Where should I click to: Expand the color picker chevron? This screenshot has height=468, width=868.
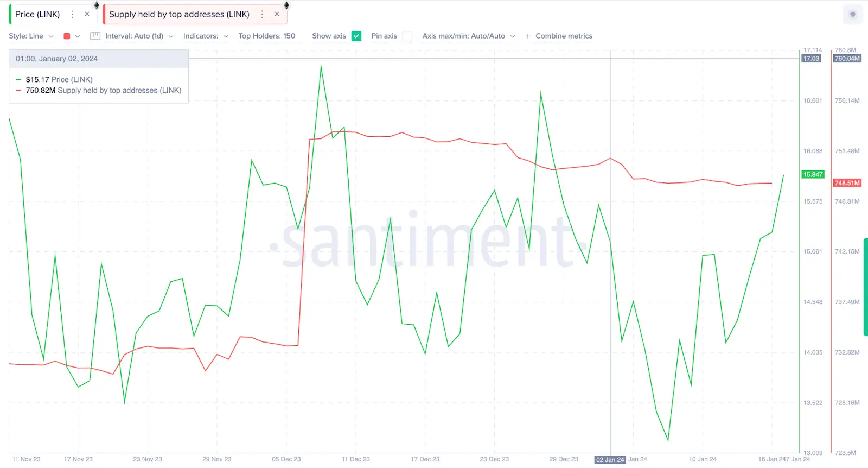coord(78,36)
